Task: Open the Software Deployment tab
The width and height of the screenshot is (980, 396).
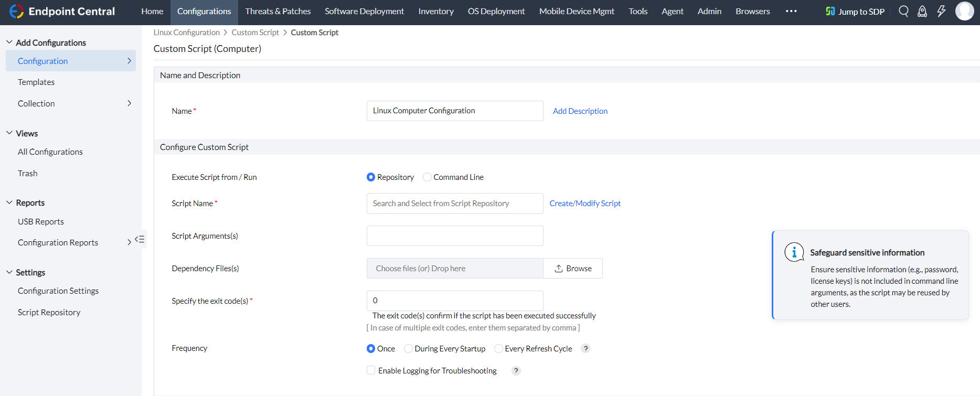Action: (364, 11)
